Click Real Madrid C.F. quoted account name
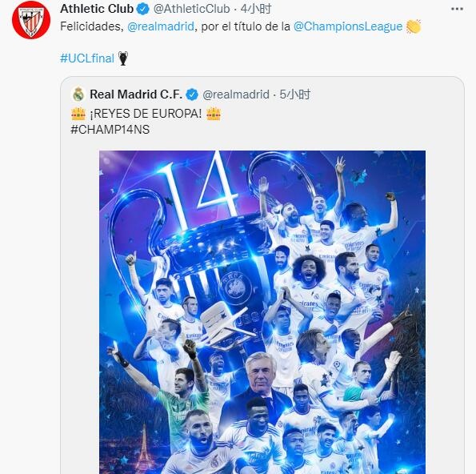 pyautogui.click(x=136, y=94)
